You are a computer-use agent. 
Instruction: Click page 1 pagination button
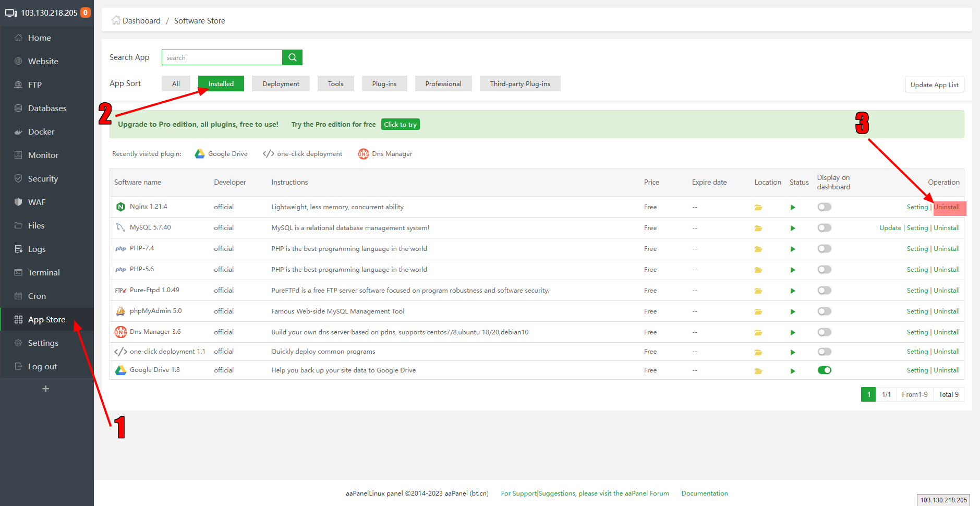click(868, 394)
